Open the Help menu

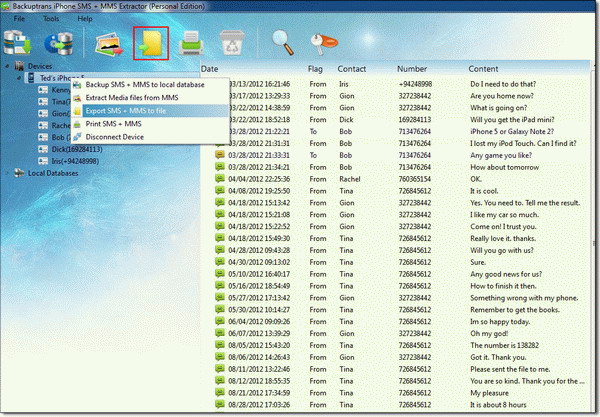[84, 19]
